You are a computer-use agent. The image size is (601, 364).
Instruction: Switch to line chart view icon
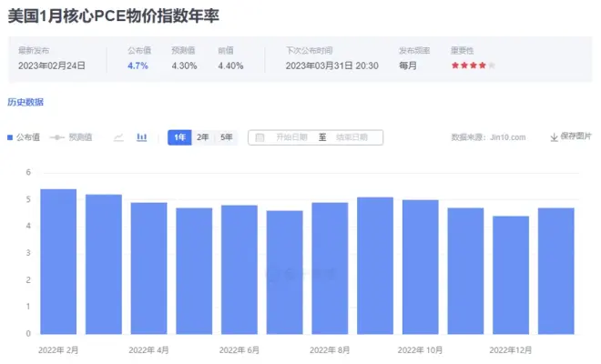[118, 137]
